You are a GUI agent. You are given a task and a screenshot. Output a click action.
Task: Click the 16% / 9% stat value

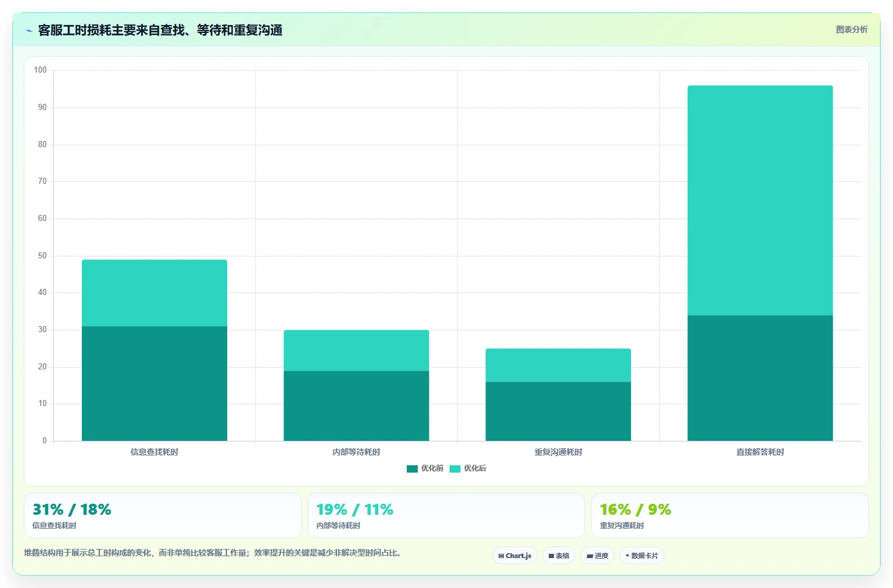(x=635, y=510)
